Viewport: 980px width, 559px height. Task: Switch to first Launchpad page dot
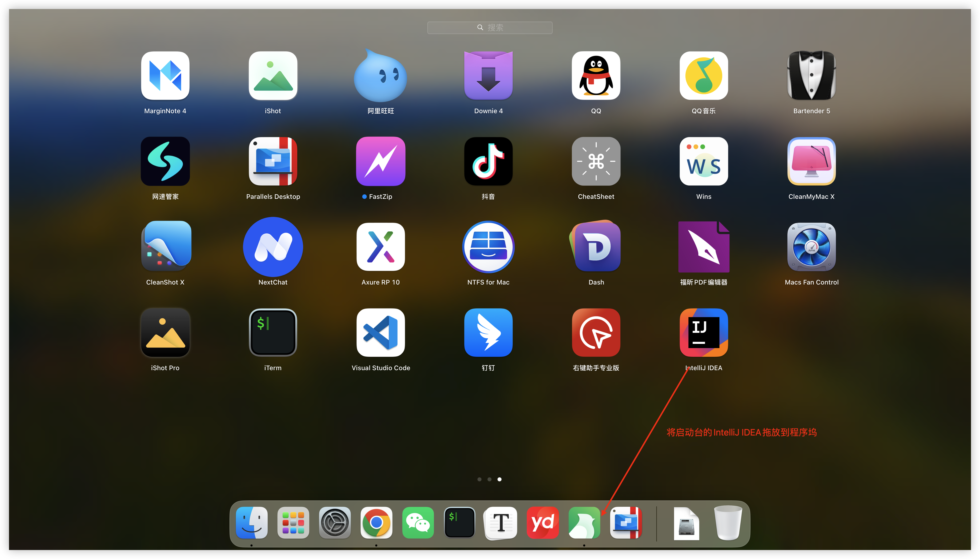479,479
